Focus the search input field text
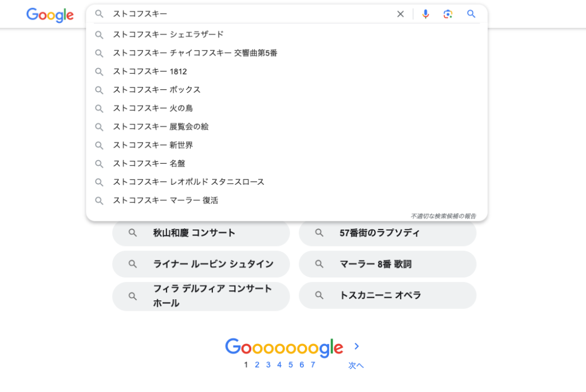This screenshot has height=392, width=586. (x=252, y=14)
